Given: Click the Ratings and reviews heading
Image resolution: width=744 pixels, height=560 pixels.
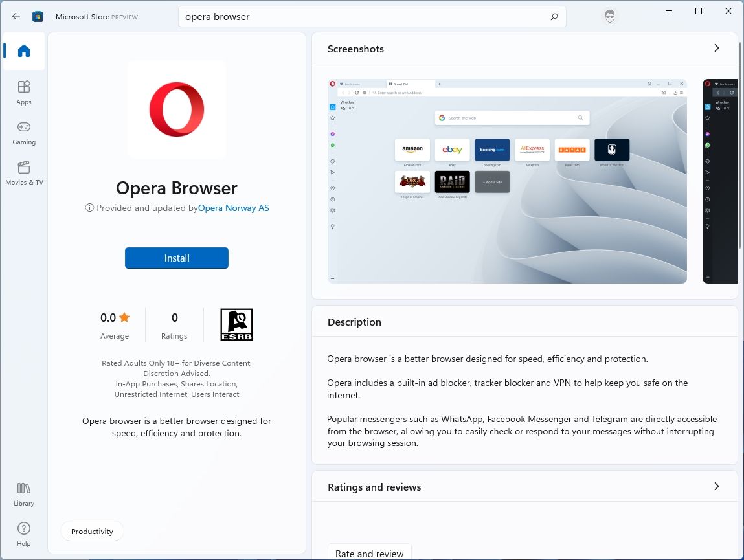Looking at the screenshot, I should (374, 487).
